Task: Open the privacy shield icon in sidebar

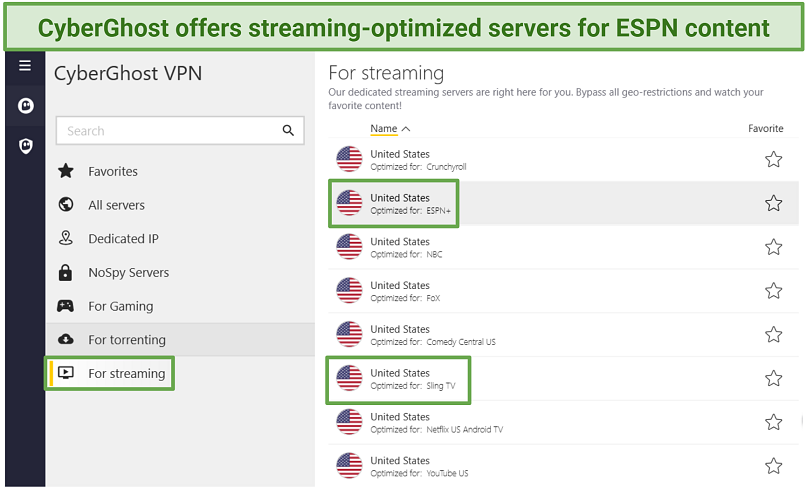Action: coord(26,146)
